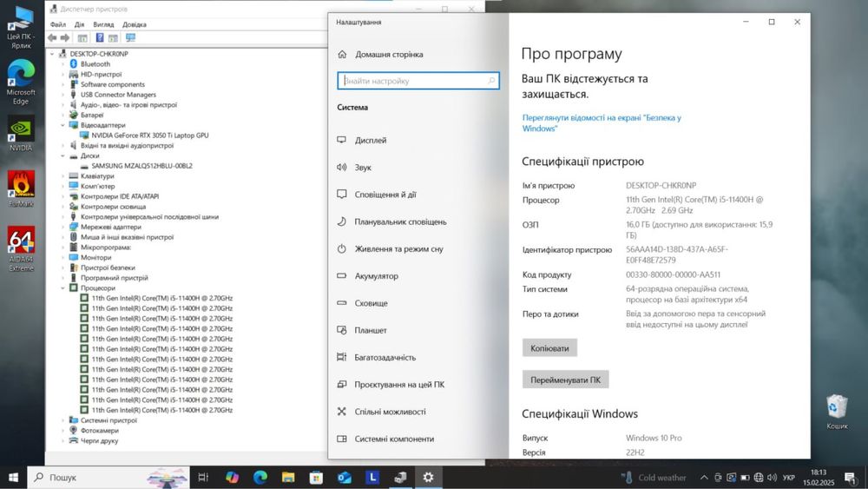Open Outlook from the taskbar
This screenshot has width=868, height=489.
tap(345, 478)
